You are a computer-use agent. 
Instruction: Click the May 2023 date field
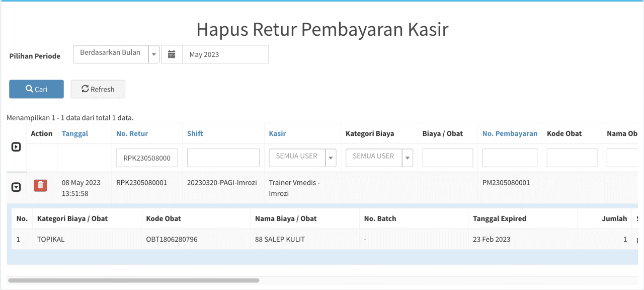pos(225,54)
